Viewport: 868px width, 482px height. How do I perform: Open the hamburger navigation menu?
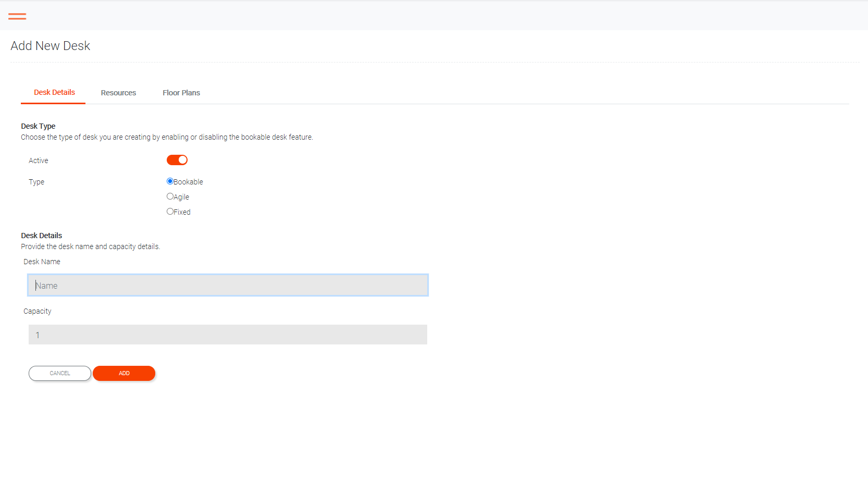click(17, 16)
